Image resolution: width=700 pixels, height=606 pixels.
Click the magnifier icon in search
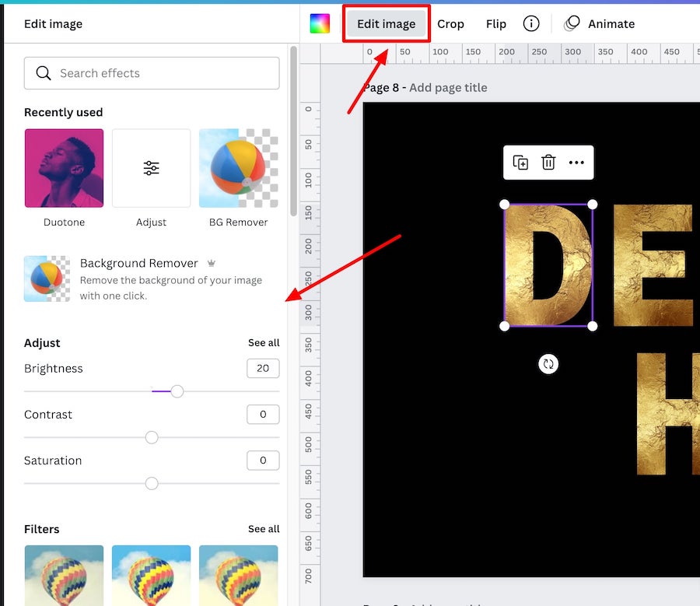(44, 73)
